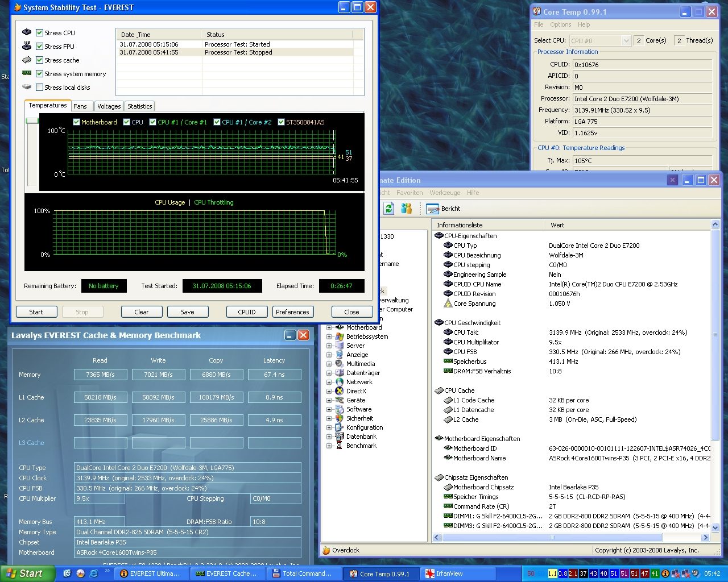Image resolution: width=728 pixels, height=582 pixels.
Task: Uncheck the Stress CPU checkbox
Action: click(39, 33)
